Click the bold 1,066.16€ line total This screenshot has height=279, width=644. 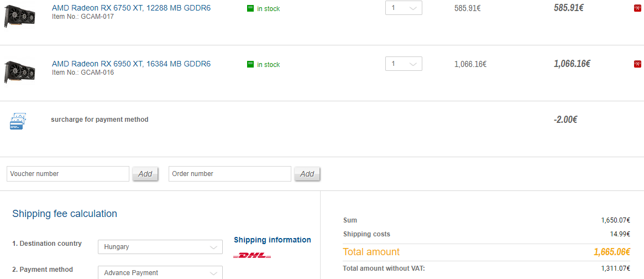(572, 63)
